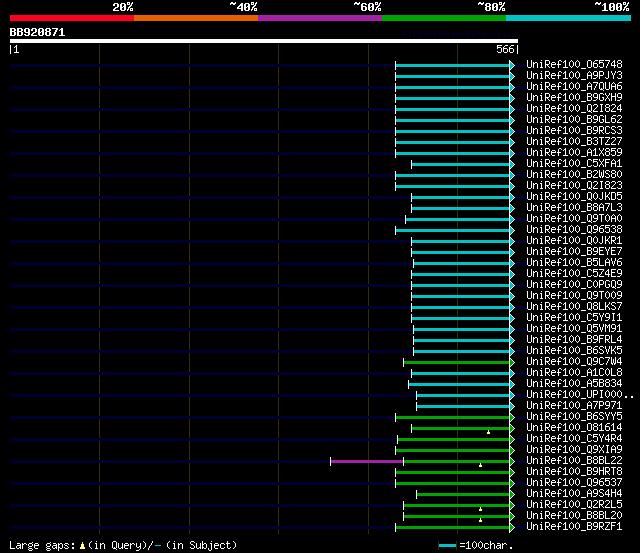Click the purple ~60% identity legend segment

320,18
